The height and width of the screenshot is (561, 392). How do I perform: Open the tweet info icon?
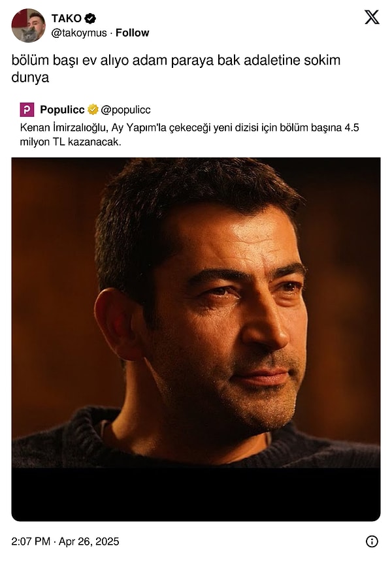click(x=372, y=541)
